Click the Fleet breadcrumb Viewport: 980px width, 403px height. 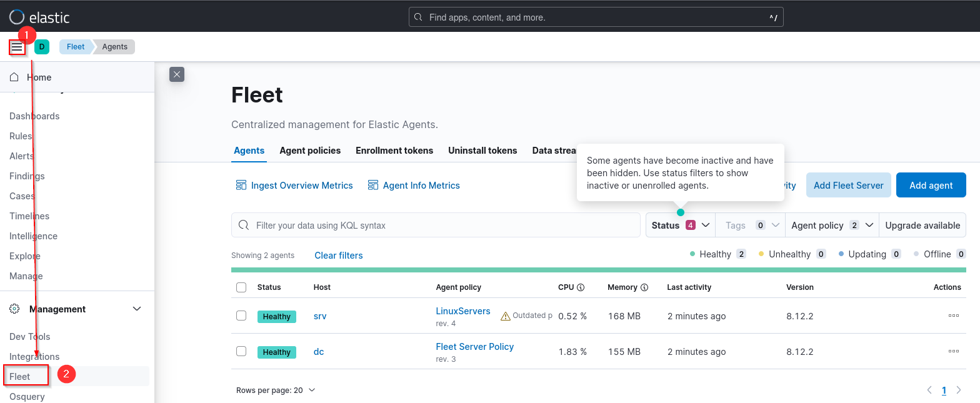[76, 47]
